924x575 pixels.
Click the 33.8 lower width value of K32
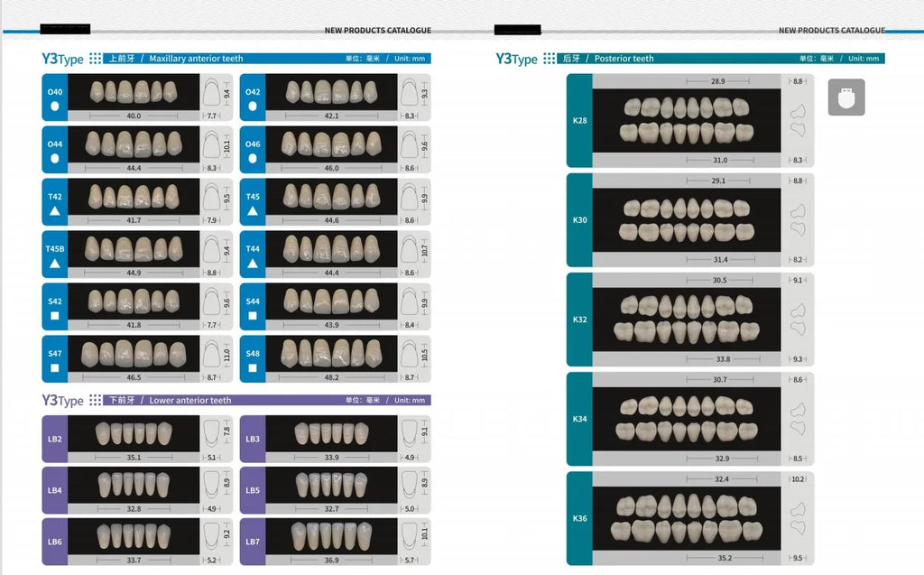tap(723, 359)
